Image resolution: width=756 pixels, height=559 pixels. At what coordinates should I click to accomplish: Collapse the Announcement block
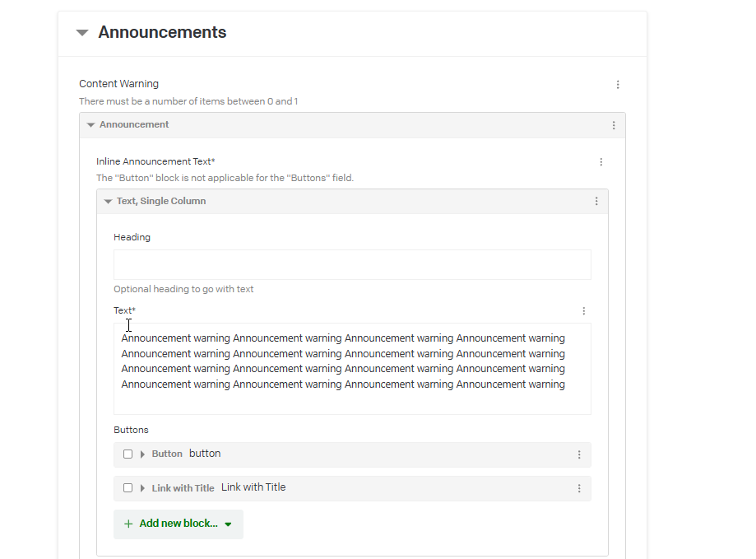pos(90,125)
